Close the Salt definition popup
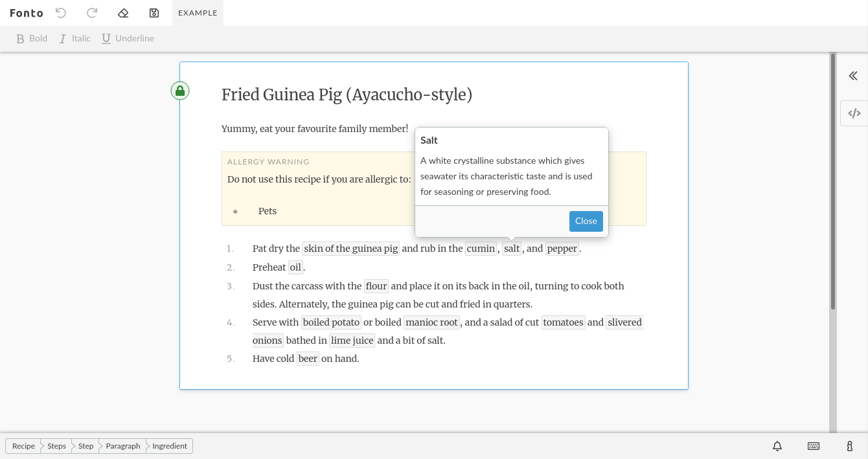The width and height of the screenshot is (868, 459). click(x=586, y=221)
